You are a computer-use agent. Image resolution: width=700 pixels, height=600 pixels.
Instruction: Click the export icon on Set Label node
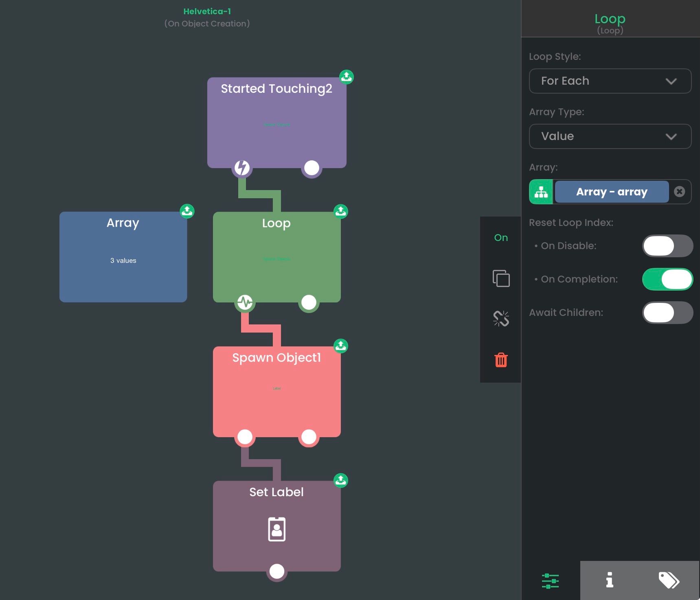(x=341, y=481)
